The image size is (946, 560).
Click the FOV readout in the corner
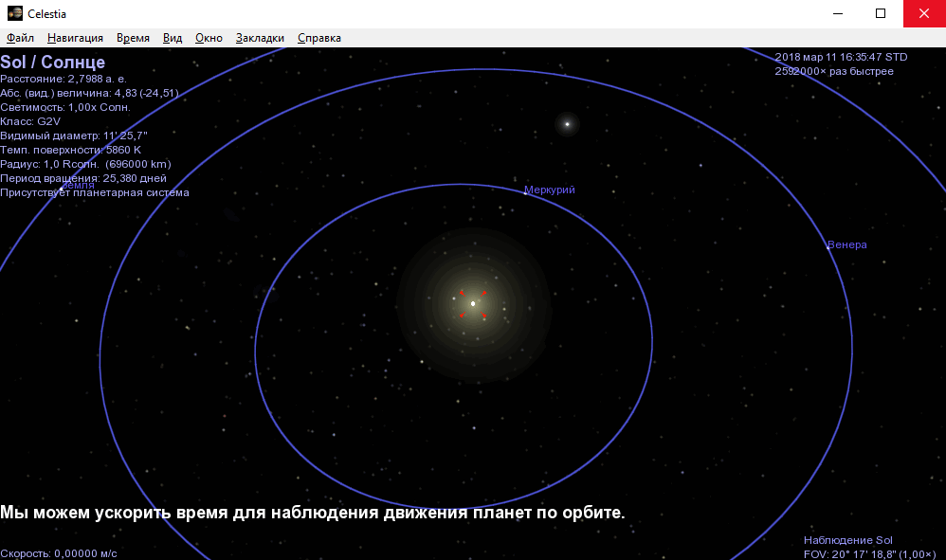[x=869, y=553]
